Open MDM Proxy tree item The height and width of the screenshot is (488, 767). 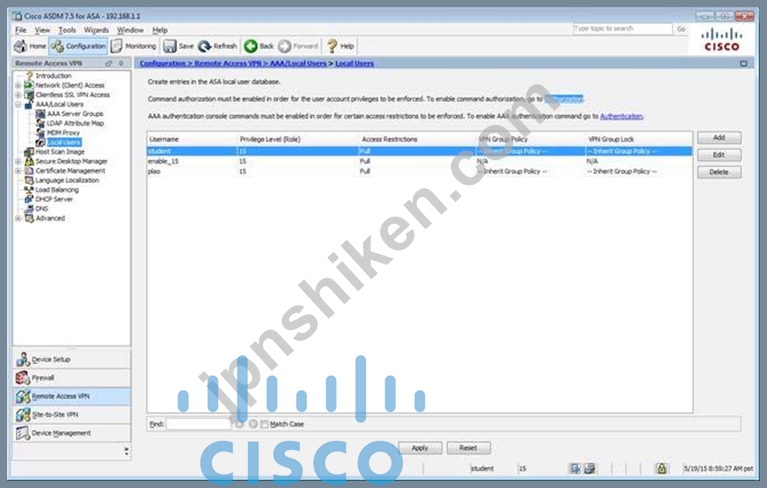click(x=63, y=133)
